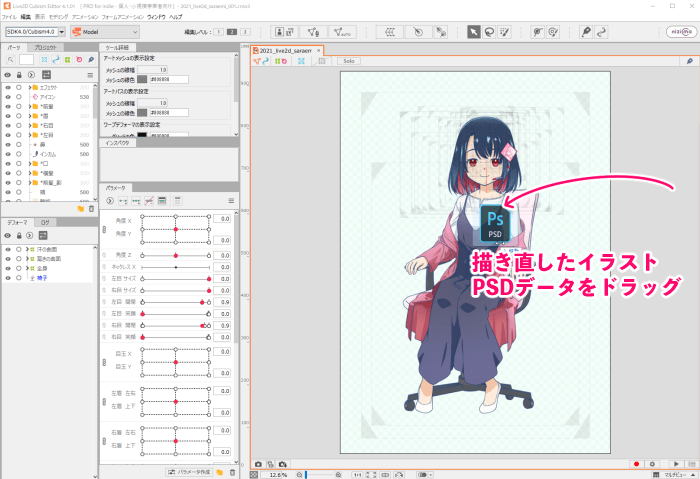This screenshot has height=479, width=700.
Task: Toggle visibility of アイコン part
Action: tap(8, 97)
